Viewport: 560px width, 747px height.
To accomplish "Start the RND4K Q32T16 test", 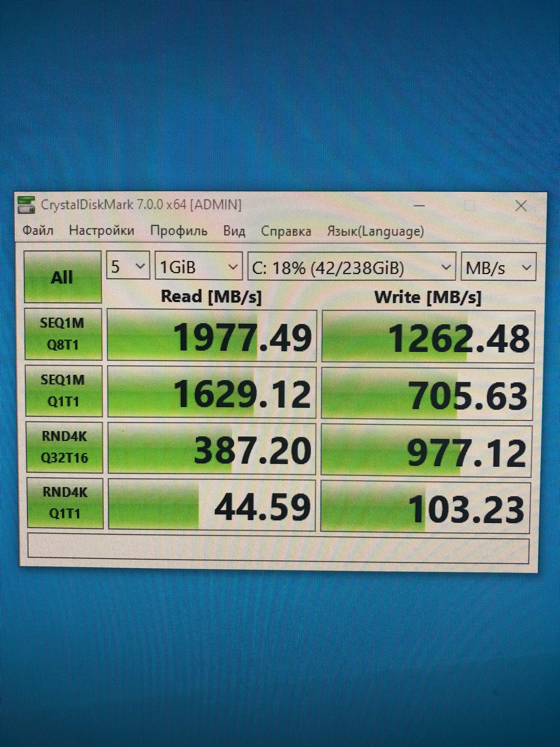I will [x=65, y=447].
